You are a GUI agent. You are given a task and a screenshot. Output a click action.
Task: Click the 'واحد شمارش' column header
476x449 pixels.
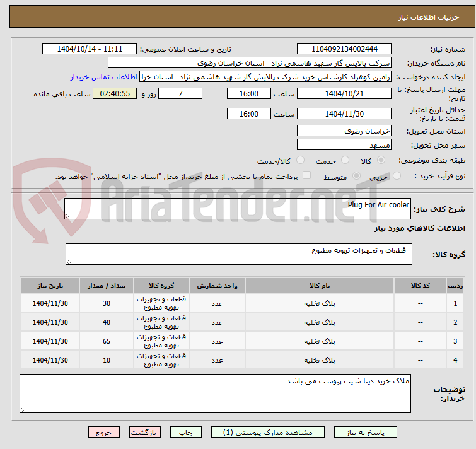217,286
